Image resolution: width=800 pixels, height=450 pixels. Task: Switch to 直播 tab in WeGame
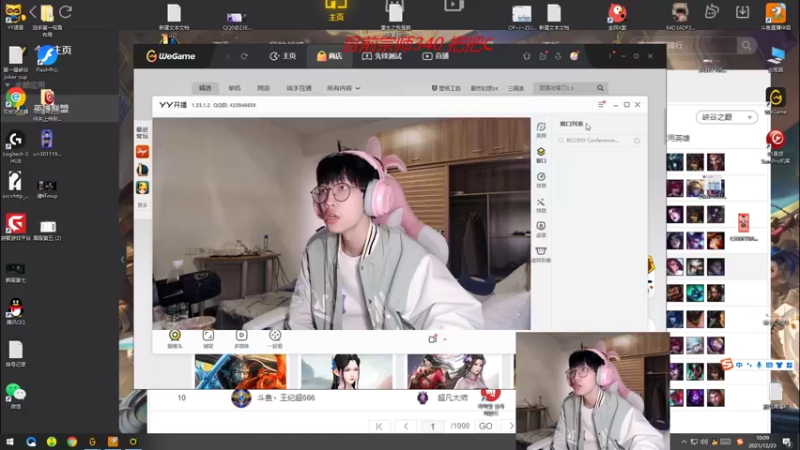coord(436,56)
